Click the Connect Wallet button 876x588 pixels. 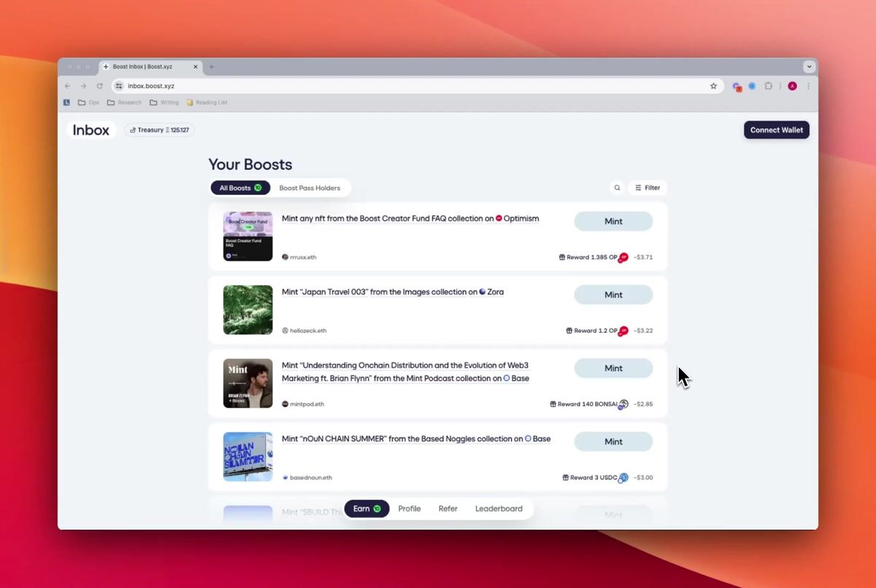777,130
